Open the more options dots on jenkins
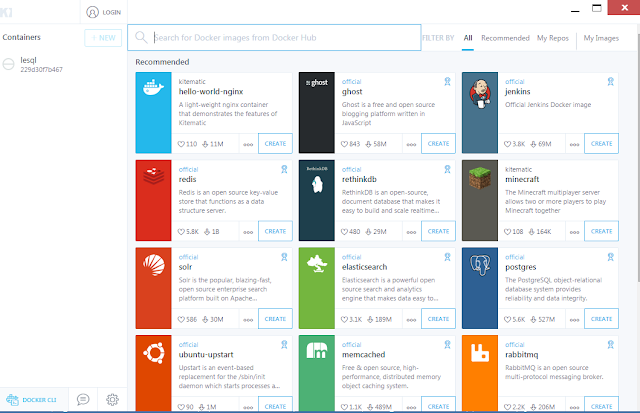Image resolution: width=640 pixels, height=413 pixels. click(x=574, y=144)
